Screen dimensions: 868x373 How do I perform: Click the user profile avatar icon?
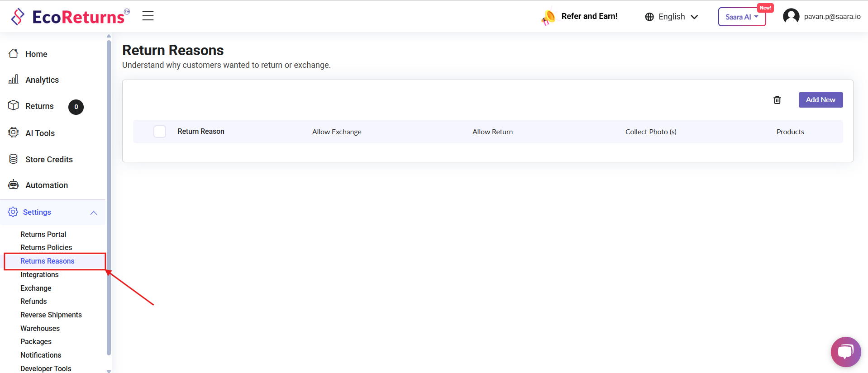coord(791,16)
